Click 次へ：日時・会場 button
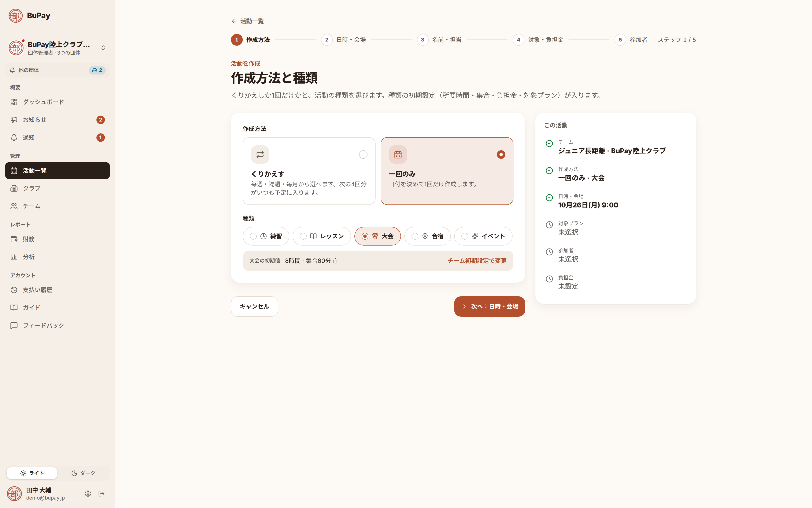The width and height of the screenshot is (812, 508). 490,306
